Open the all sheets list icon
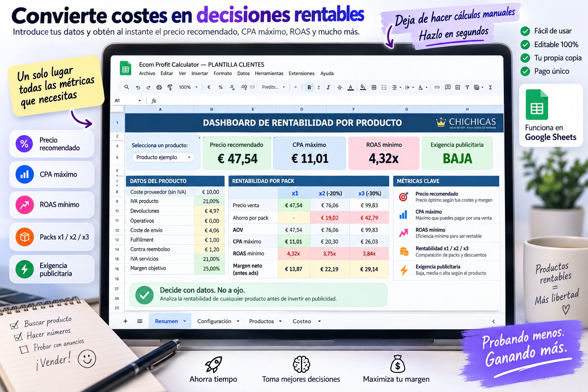Screen dimensions: 588x392 (140, 321)
